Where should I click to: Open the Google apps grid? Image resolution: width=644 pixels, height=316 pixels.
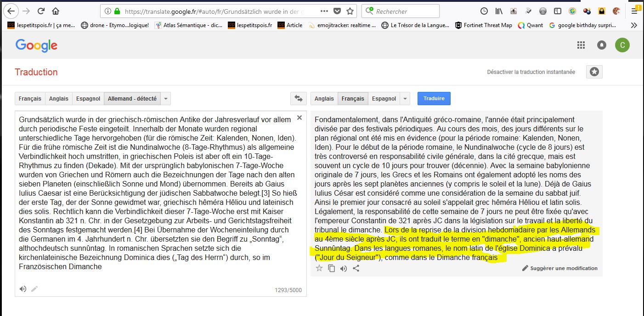(x=581, y=45)
